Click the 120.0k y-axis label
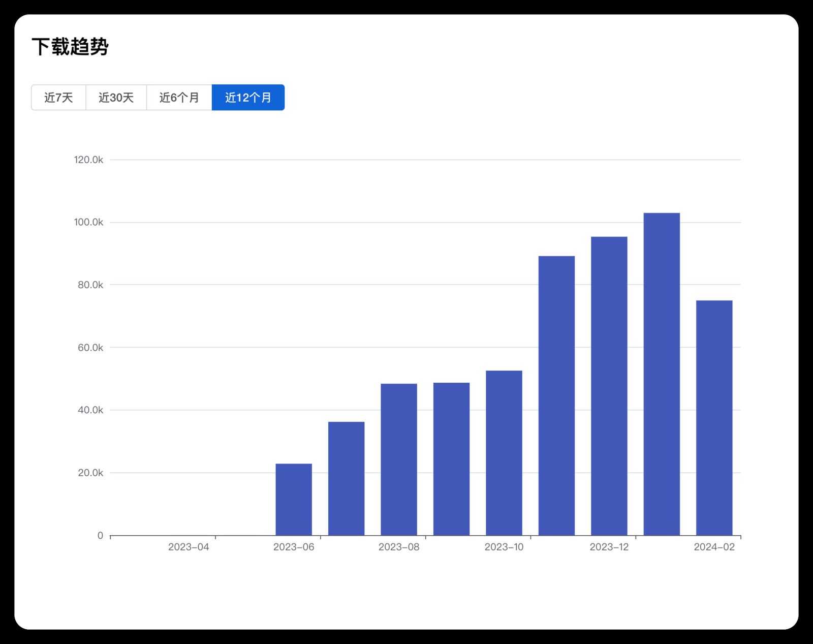 point(88,160)
